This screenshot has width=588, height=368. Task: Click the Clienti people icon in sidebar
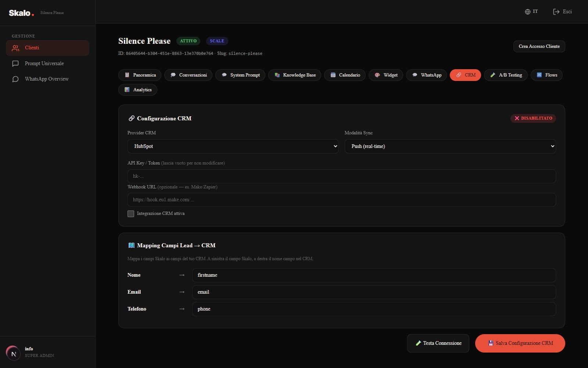15,48
